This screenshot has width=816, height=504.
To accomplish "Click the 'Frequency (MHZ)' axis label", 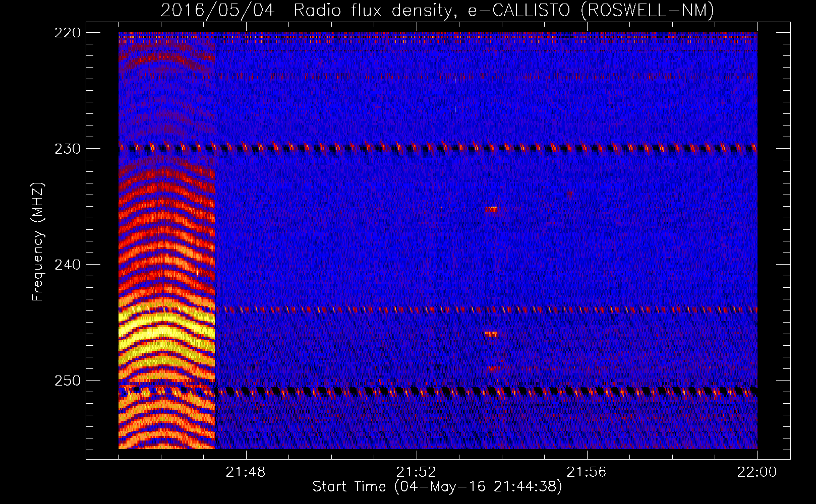I will click(x=38, y=242).
